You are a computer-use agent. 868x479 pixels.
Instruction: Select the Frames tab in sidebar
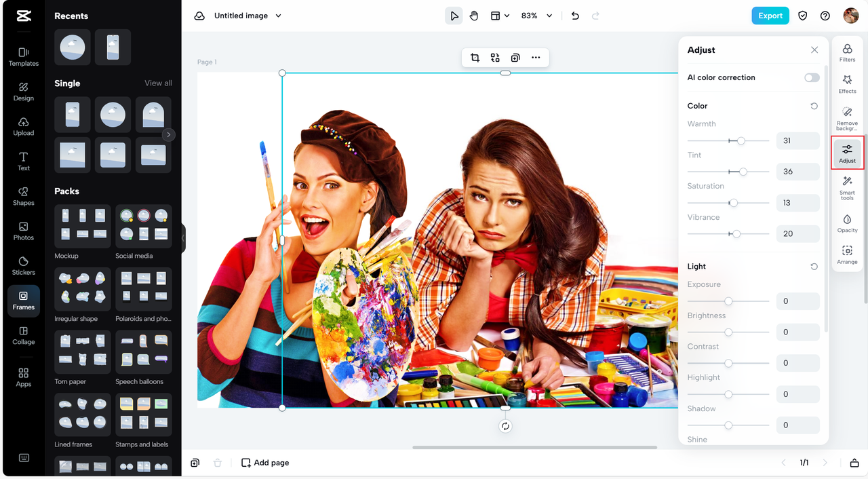tap(24, 301)
